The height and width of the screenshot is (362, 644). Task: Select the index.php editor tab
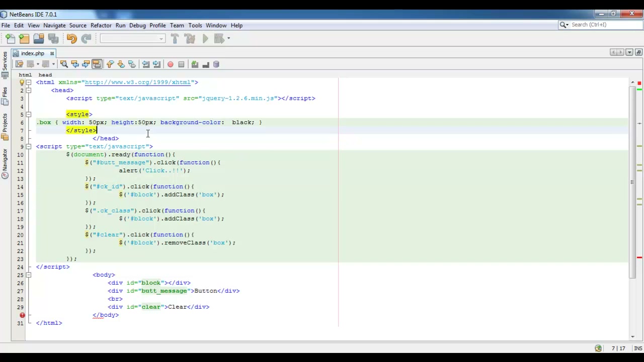[32, 53]
